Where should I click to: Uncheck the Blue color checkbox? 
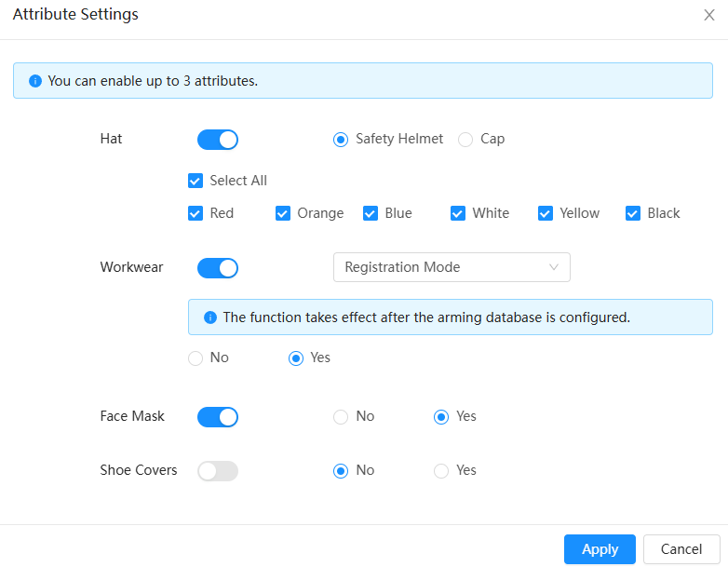[x=371, y=213]
